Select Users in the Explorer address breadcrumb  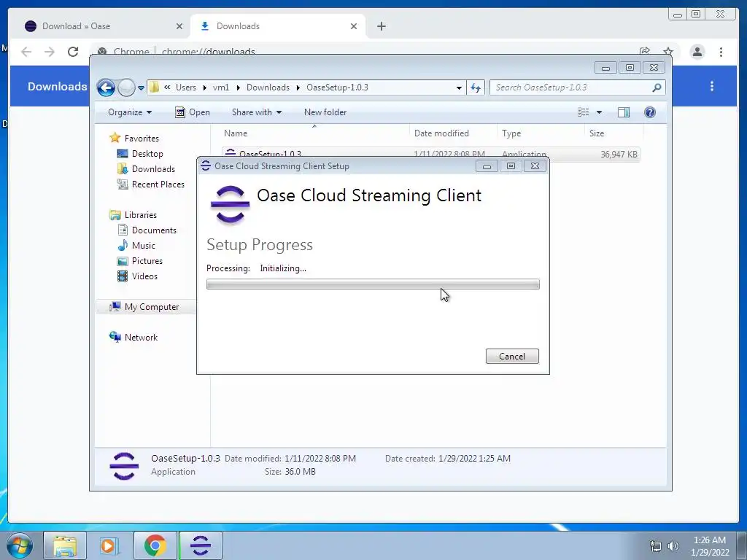[x=186, y=87]
